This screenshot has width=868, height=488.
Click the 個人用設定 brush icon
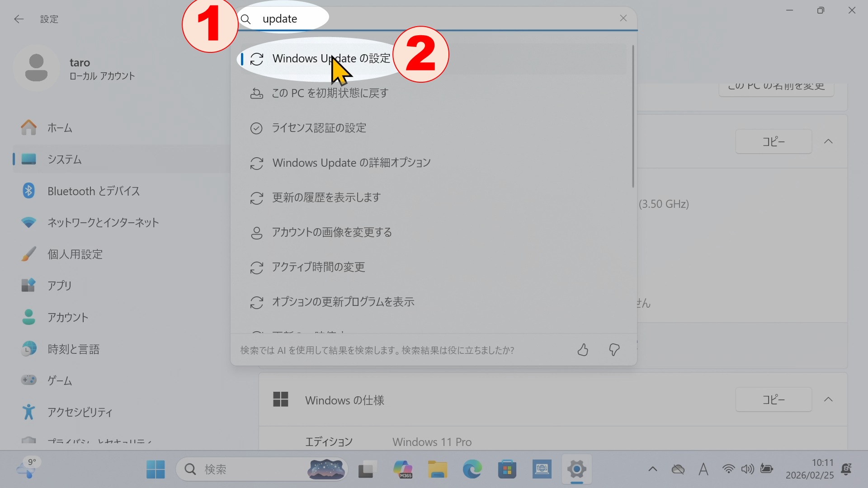pyautogui.click(x=28, y=253)
